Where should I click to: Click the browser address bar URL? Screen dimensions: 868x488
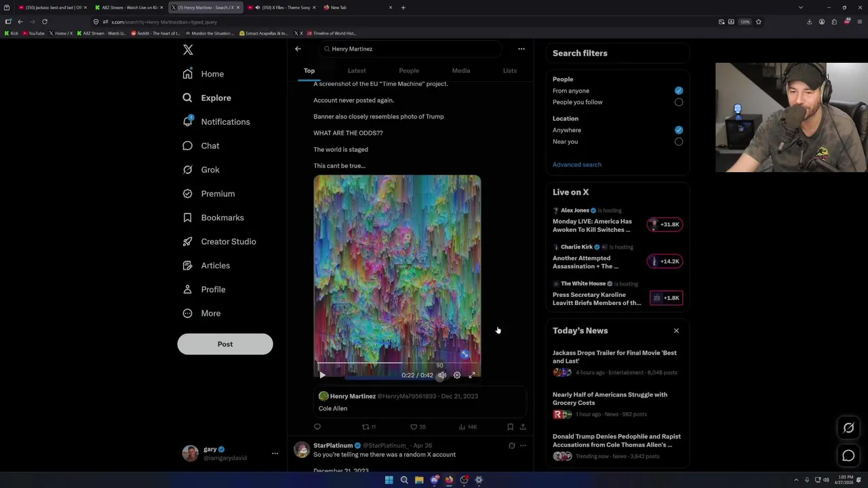tap(164, 22)
